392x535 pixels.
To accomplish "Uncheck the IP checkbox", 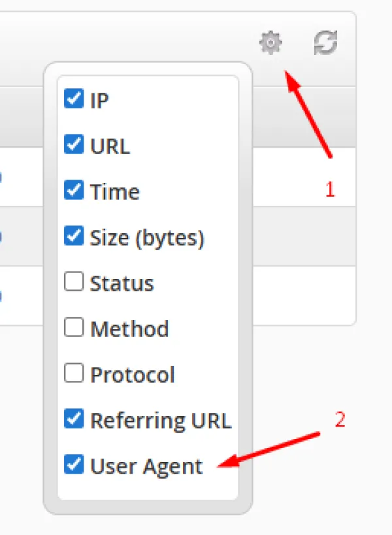I will [74, 99].
